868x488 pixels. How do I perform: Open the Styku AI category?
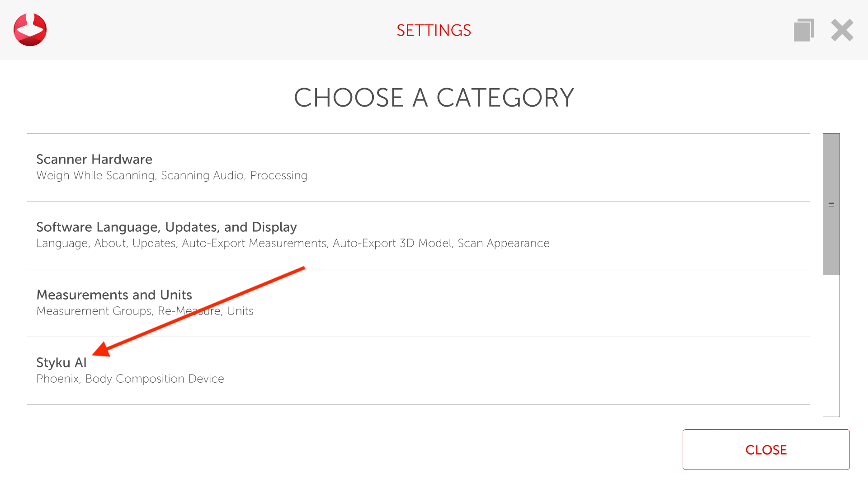[x=61, y=363]
